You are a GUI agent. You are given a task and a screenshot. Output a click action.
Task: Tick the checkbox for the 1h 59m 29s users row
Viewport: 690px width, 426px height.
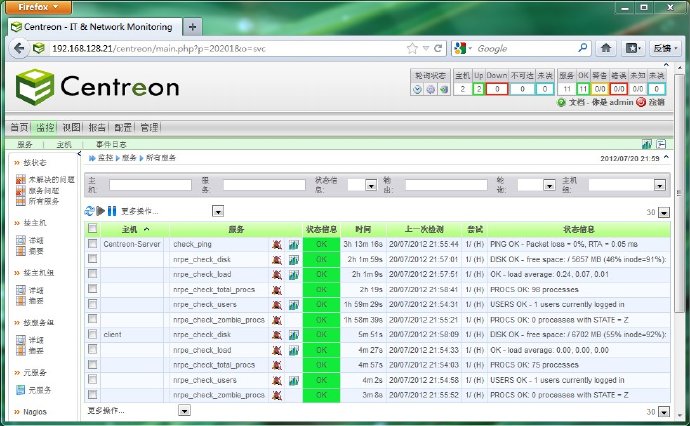point(92,304)
